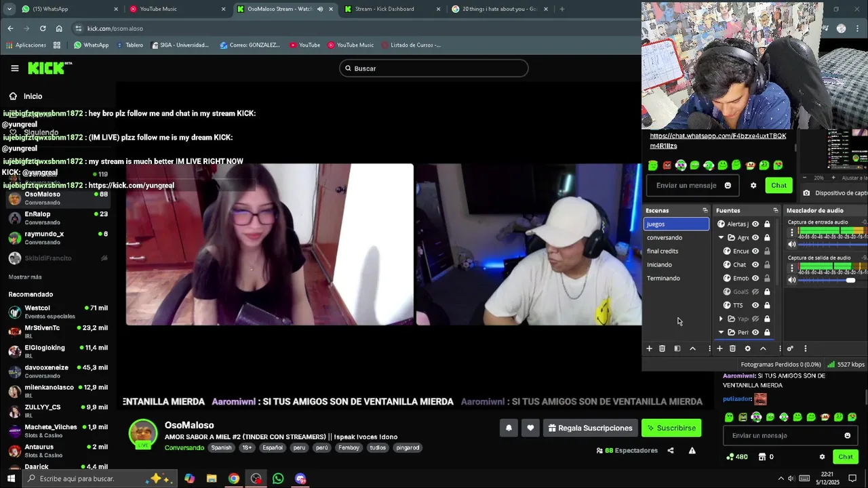Open options menu for Captura de entrada audio
The image size is (868, 488).
[791, 232]
